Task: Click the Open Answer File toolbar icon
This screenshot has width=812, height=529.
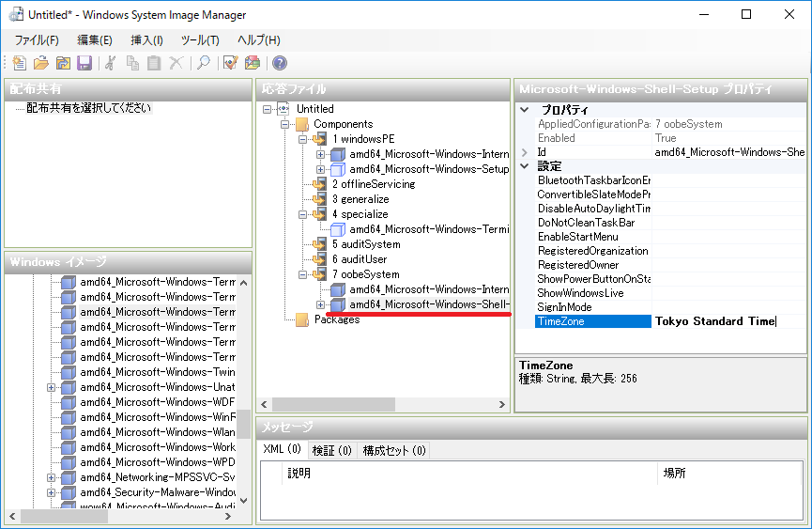Action: click(41, 63)
